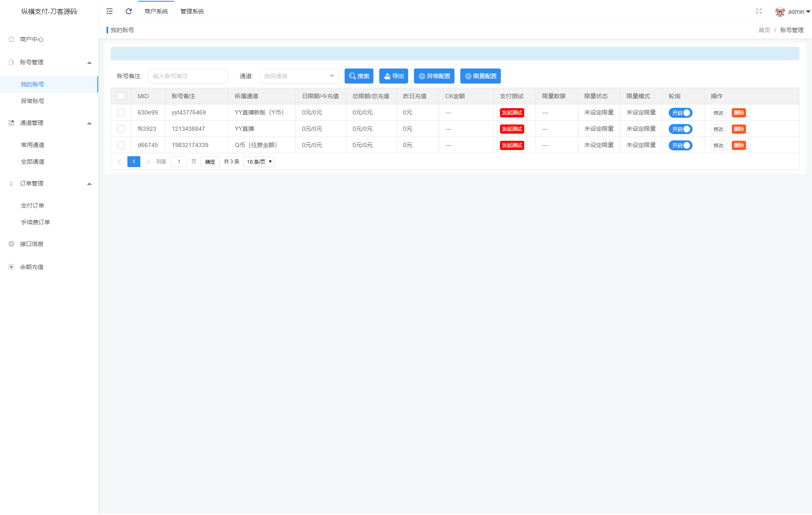Click 发起测试 for MID f63923

pos(512,129)
